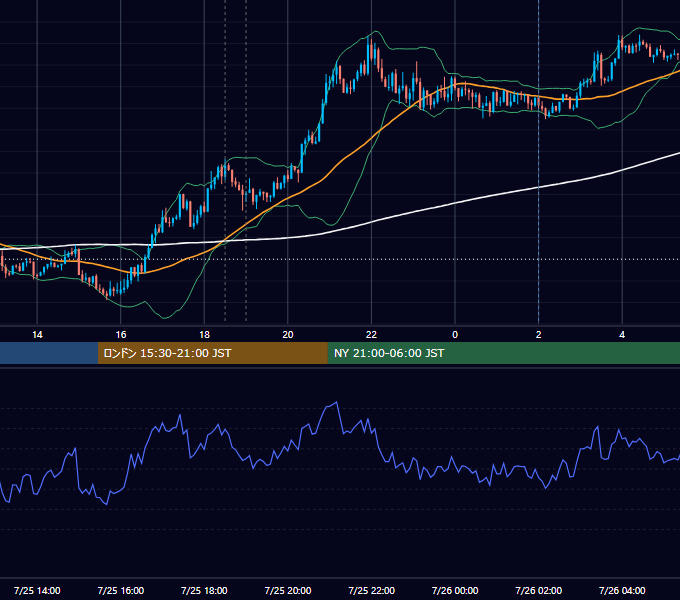The height and width of the screenshot is (600, 680).
Task: Click the London session bar 15:30-21:00 JST
Action: coord(212,353)
